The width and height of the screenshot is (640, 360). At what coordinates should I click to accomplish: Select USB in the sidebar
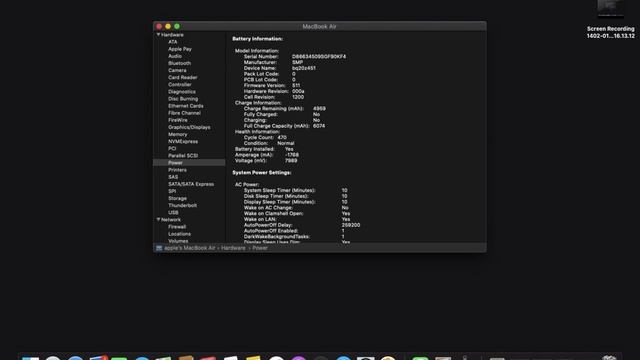pos(173,213)
